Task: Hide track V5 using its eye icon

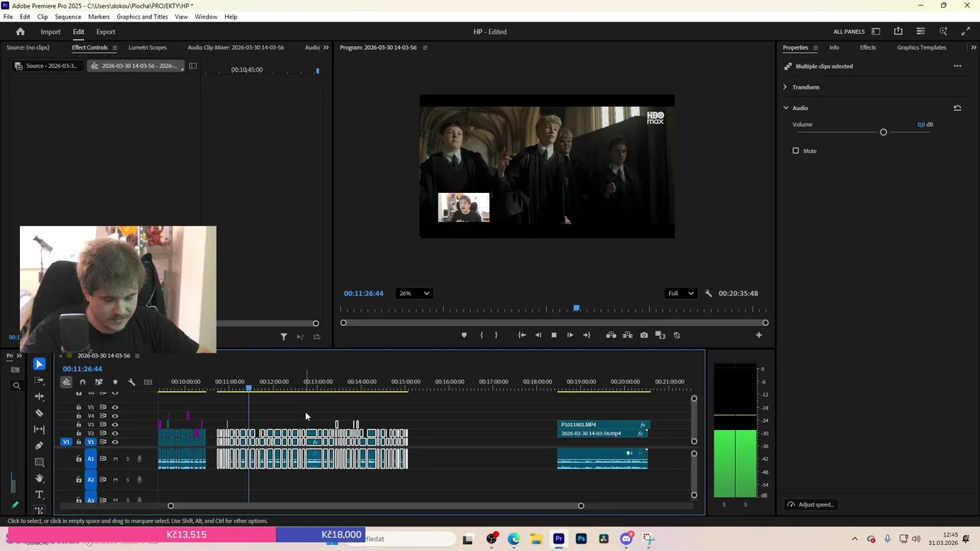Action: coord(115,407)
